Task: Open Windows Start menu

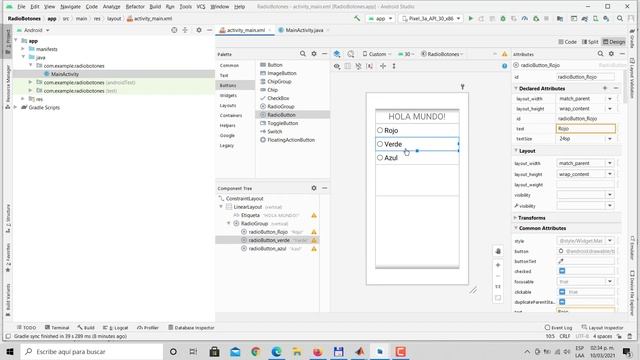Action: click(x=10, y=351)
